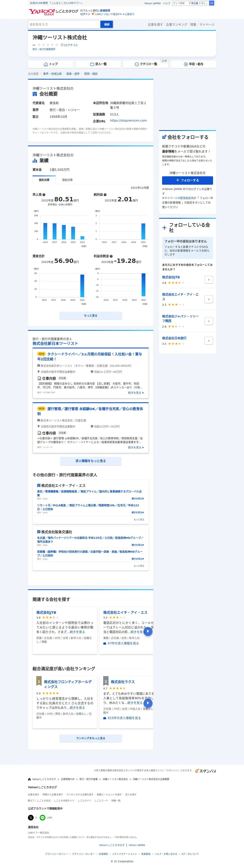This screenshot has width=244, height=868.
Task: Click ランキングをもっと見る button
Action: point(90,738)
